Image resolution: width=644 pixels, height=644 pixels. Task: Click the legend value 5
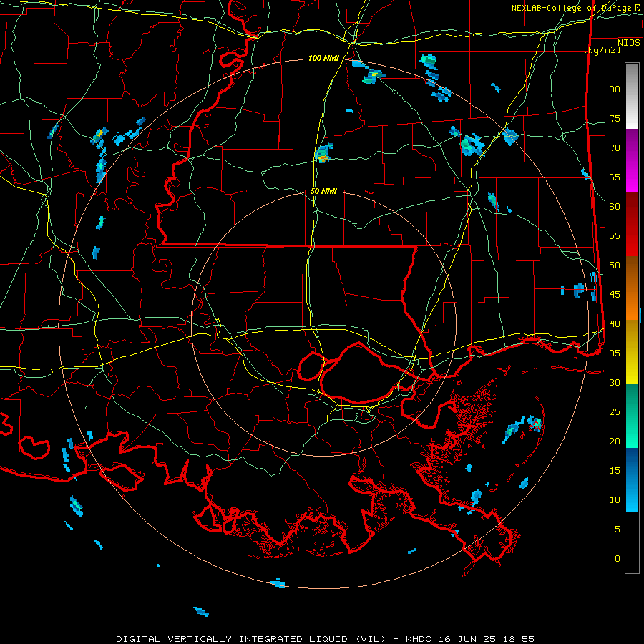coord(618,529)
